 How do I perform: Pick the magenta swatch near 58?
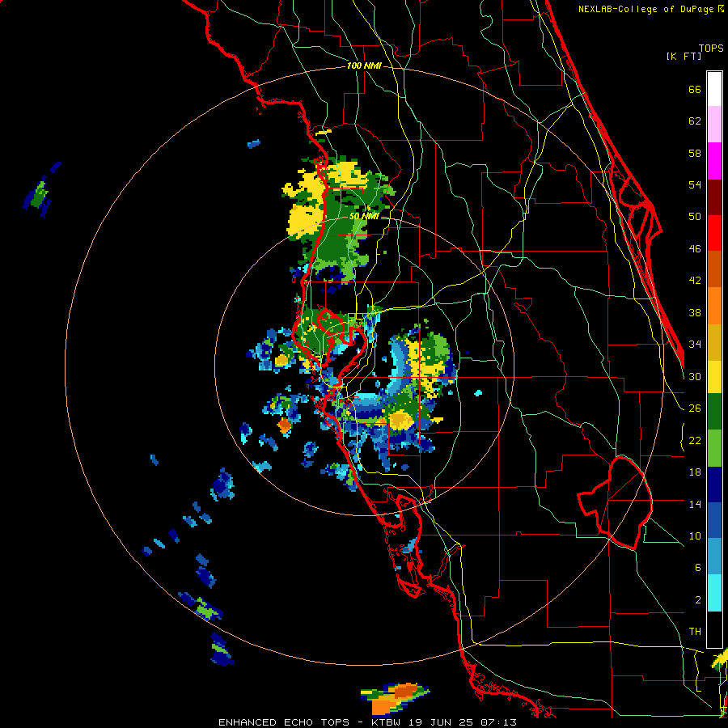714,161
